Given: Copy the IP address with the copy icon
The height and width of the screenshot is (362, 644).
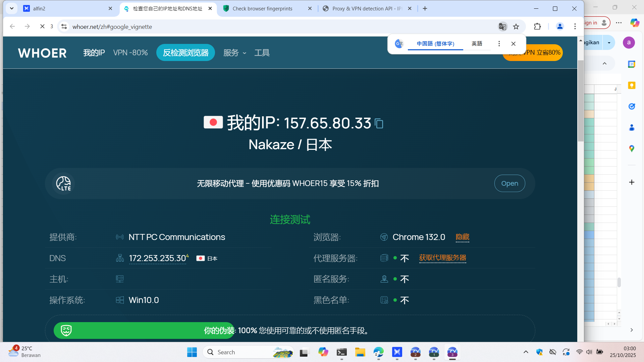Looking at the screenshot, I should [379, 124].
